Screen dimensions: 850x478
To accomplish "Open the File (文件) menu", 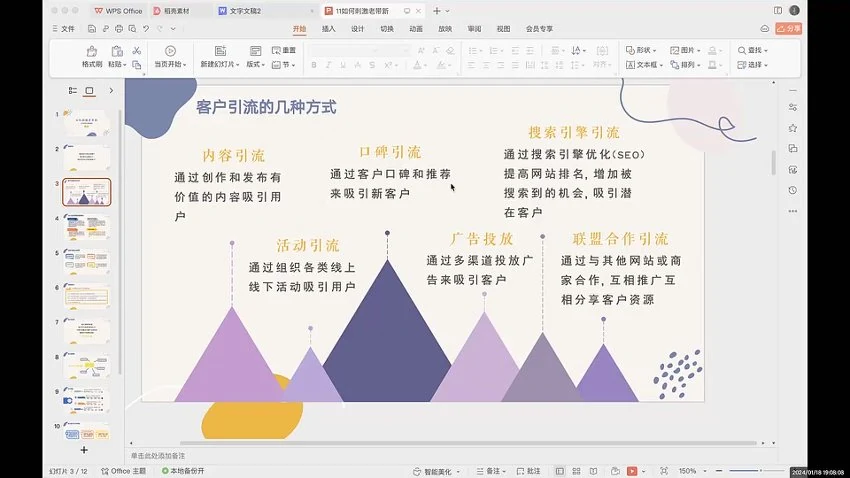I will click(x=63, y=29).
